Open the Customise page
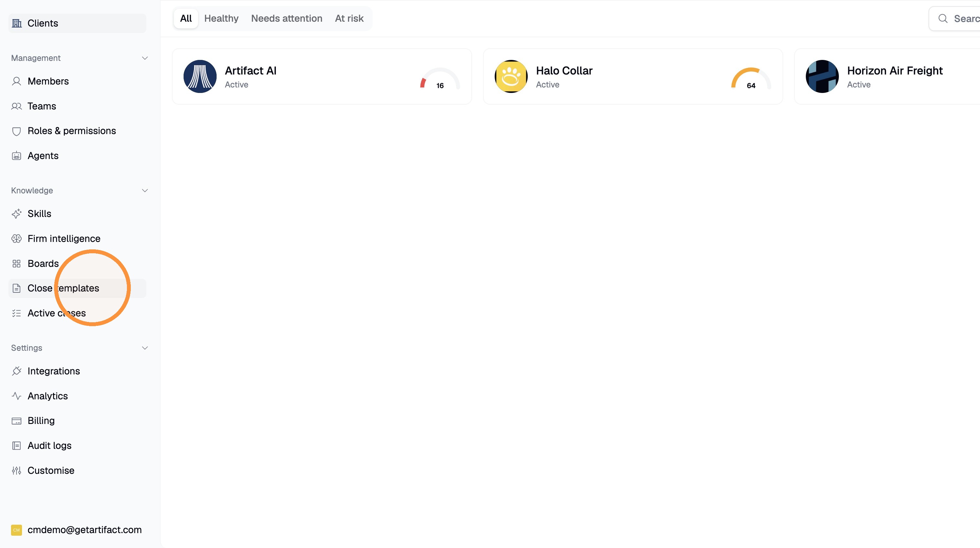Screen dimensions: 980x548 point(77,471)
